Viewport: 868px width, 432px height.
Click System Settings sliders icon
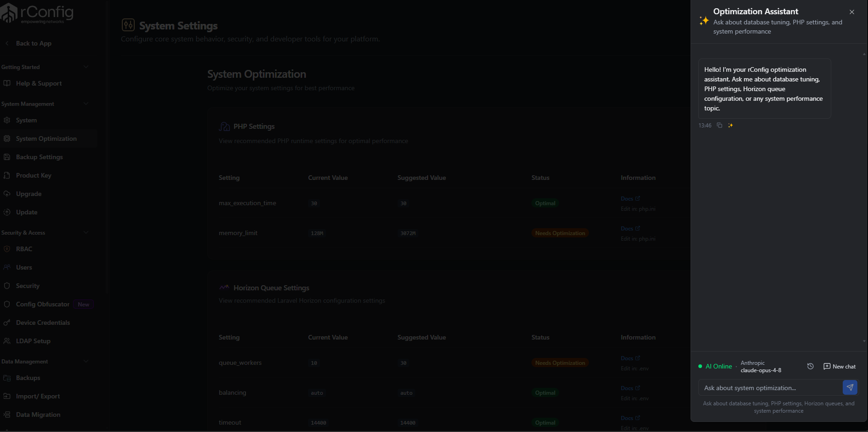128,25
